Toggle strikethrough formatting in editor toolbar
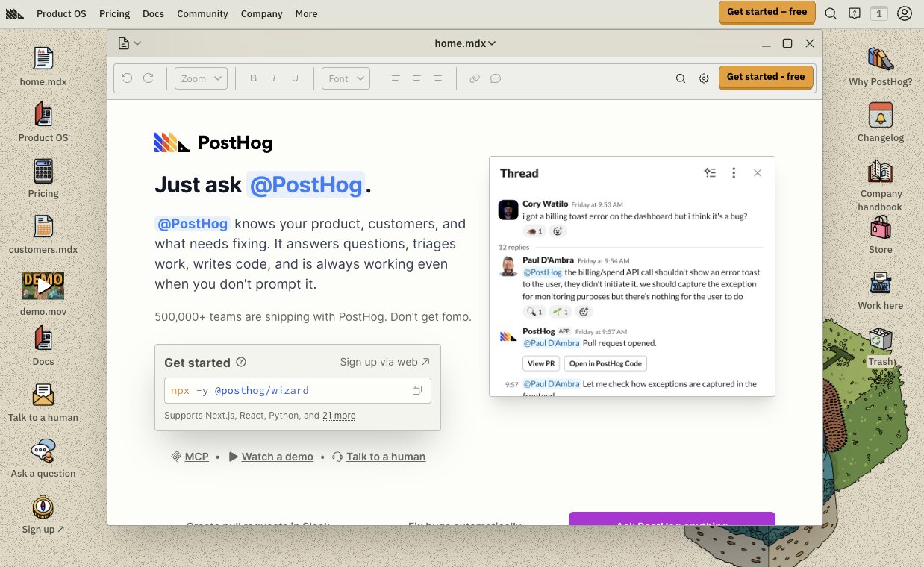This screenshot has width=924, height=567. pyautogui.click(x=295, y=78)
